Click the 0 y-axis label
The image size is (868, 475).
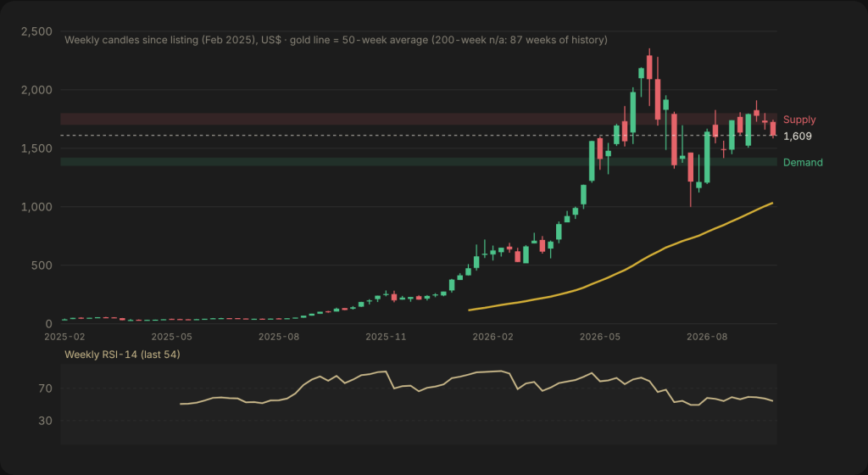pyautogui.click(x=48, y=324)
